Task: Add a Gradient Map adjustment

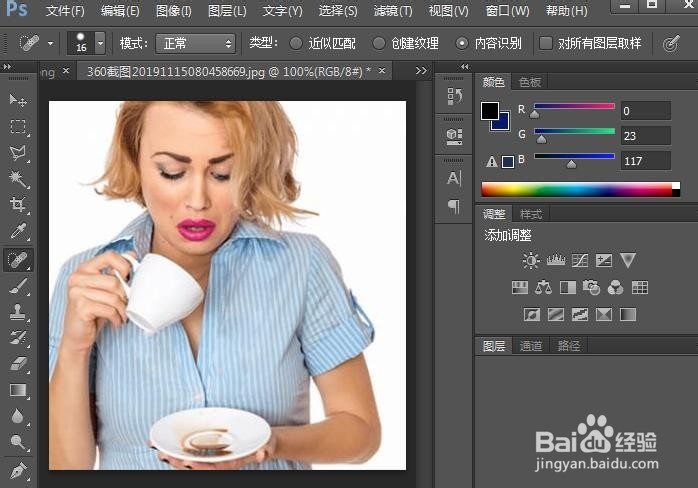Action: (628, 315)
